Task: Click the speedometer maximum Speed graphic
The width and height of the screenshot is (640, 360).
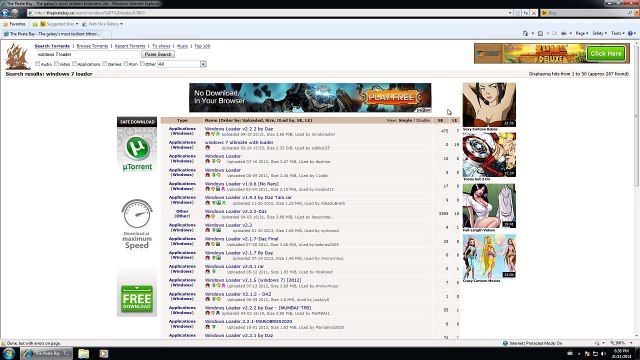Action: [137, 213]
